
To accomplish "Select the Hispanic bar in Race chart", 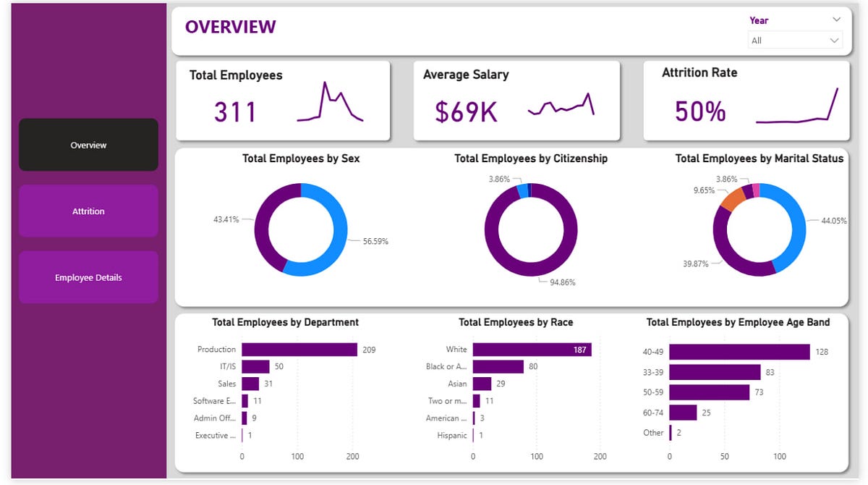I will click(472, 435).
